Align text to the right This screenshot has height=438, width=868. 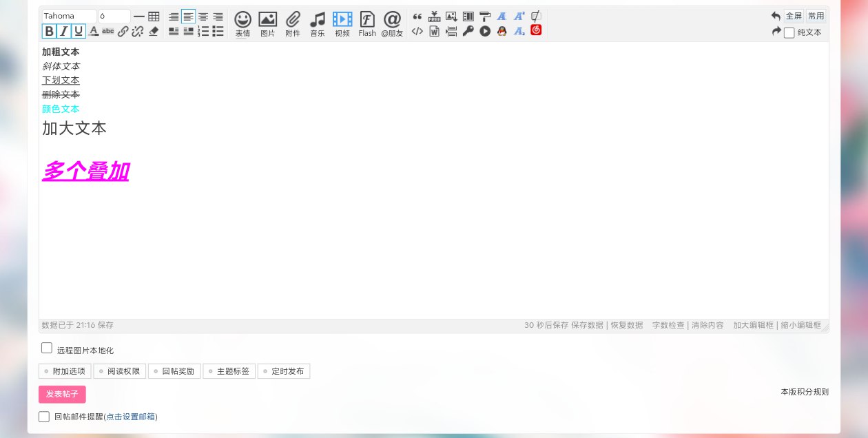[218, 17]
